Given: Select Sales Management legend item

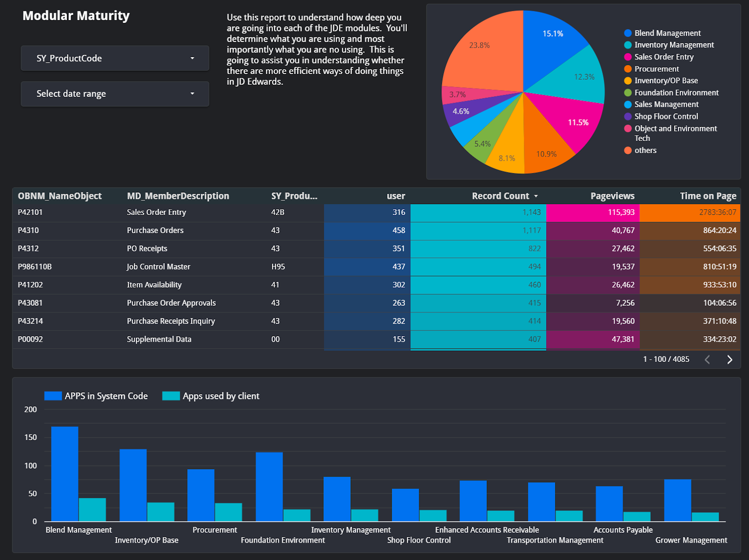Looking at the screenshot, I should pyautogui.click(x=661, y=104).
